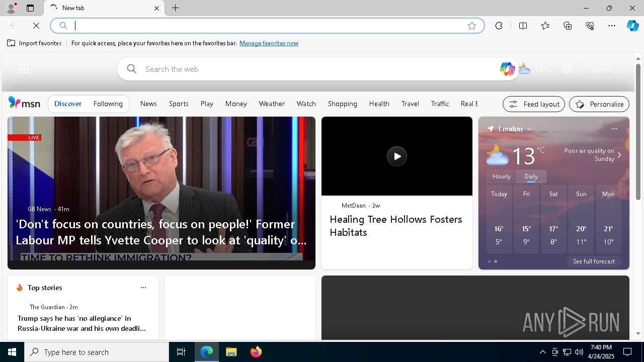Viewport: 644px width, 362px height.
Task: Click See full forecast
Action: click(594, 261)
